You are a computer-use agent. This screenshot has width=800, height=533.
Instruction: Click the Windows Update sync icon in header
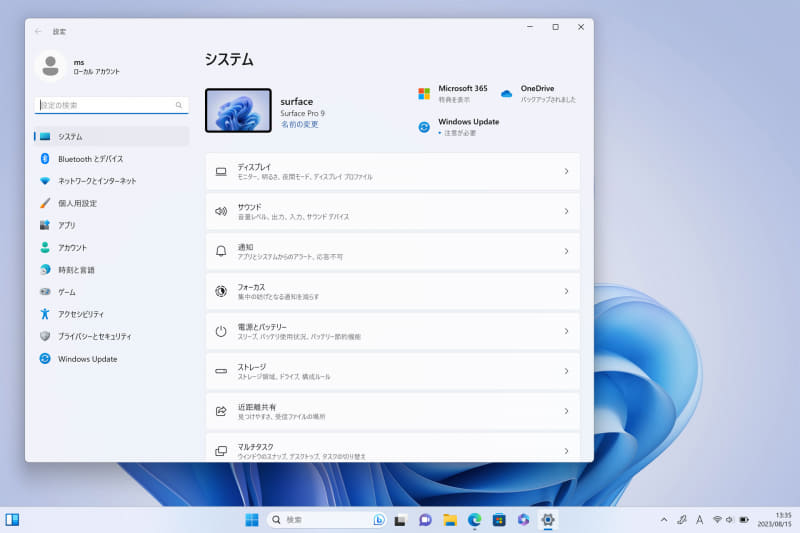tap(424, 127)
